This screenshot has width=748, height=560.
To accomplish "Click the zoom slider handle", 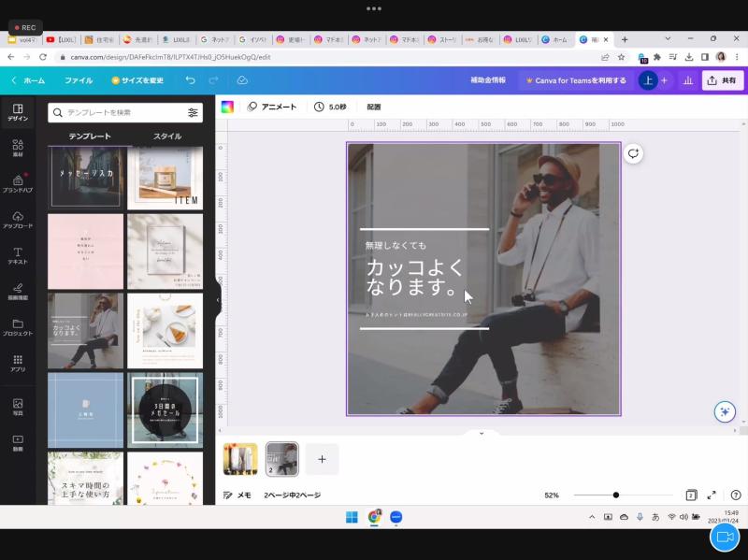I will (x=616, y=495).
